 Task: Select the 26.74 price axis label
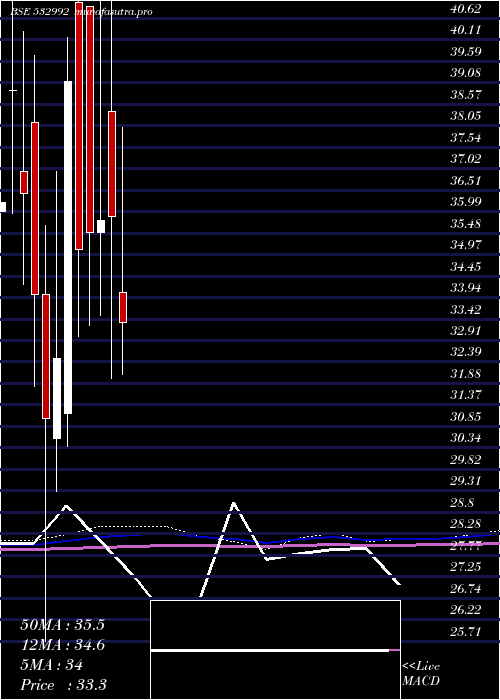466,589
